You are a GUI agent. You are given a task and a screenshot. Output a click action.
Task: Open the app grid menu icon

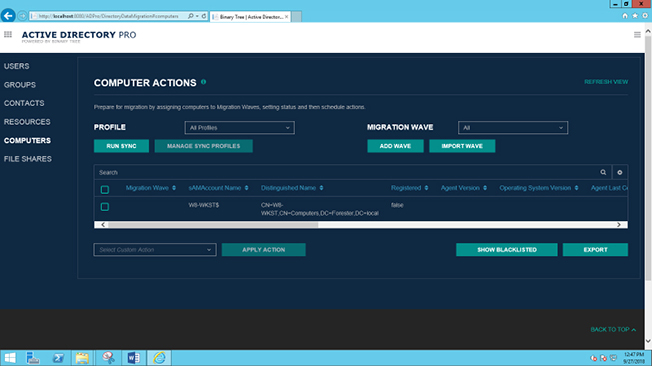8,35
